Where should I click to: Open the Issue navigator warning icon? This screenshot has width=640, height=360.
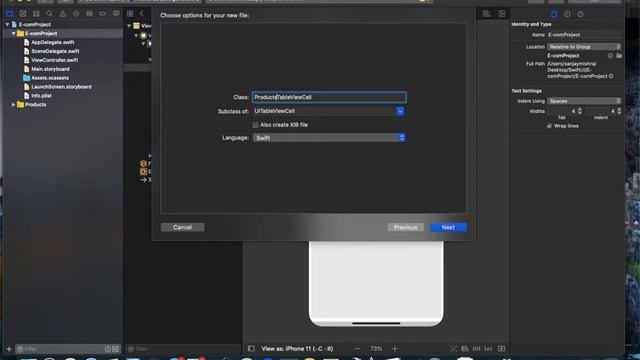(x=63, y=13)
